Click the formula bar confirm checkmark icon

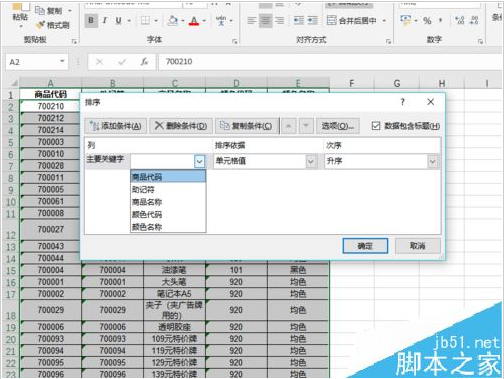pos(122,62)
